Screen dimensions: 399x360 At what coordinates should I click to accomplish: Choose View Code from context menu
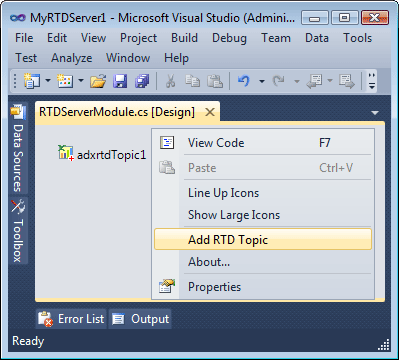263,143
